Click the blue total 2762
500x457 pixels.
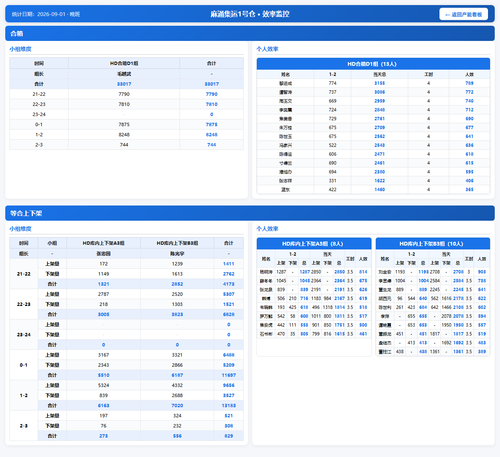pos(229,274)
